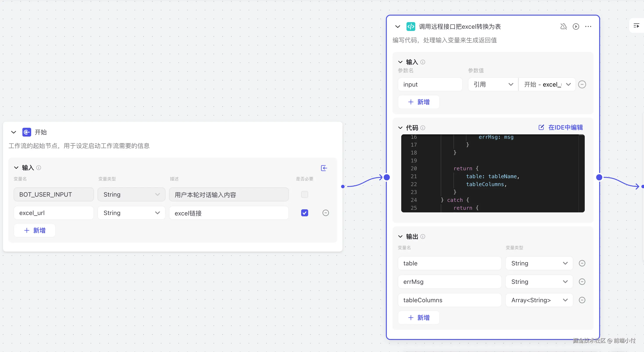Viewport: 644px width, 352px height.
Task: Click the muted bell icon on code node
Action: pos(563,27)
